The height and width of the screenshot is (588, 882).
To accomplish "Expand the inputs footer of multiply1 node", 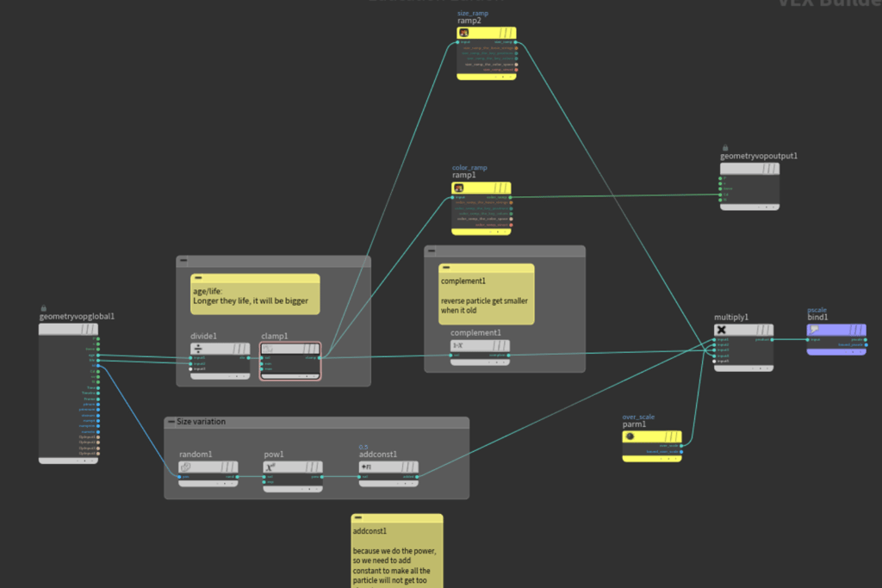I will coord(743,368).
